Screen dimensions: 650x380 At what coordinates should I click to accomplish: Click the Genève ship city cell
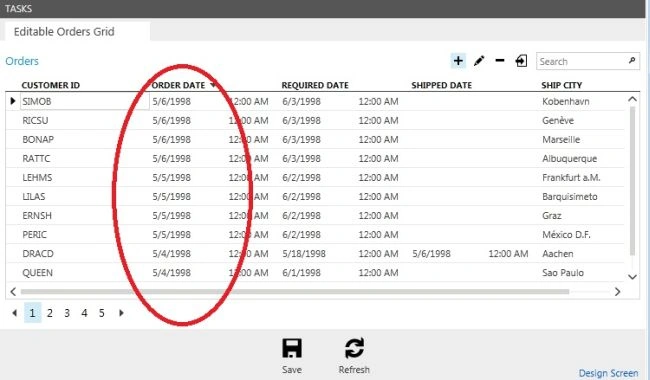click(558, 120)
